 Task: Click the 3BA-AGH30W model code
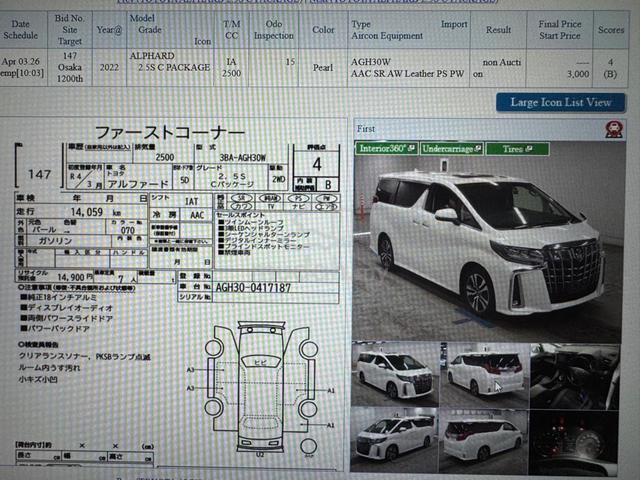[x=242, y=158]
